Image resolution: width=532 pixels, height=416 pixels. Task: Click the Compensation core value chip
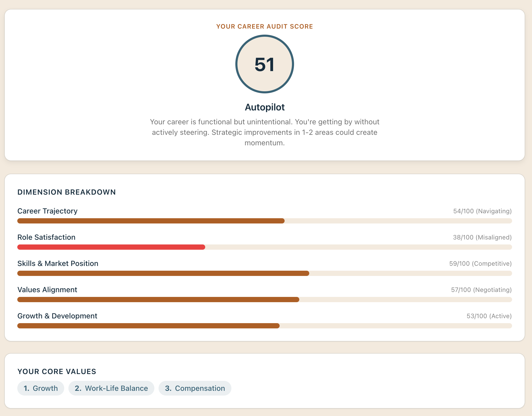(x=195, y=388)
